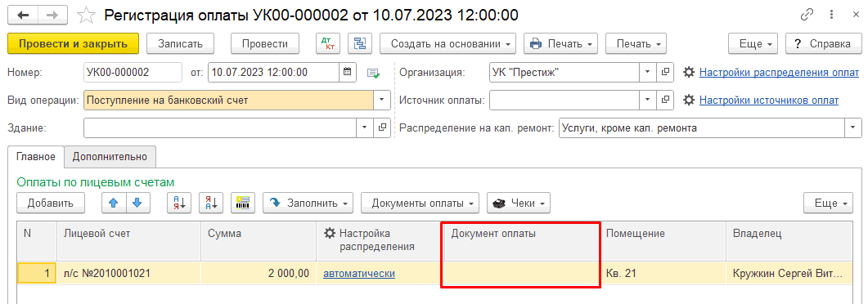This screenshot has height=304, width=868.
Task: Open document structure hierarchy icon
Action: coord(361,43)
